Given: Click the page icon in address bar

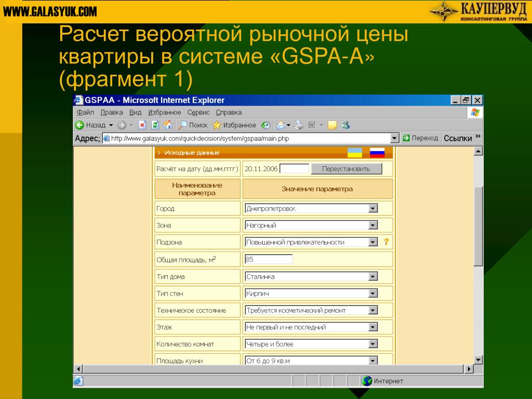Looking at the screenshot, I should click(107, 138).
